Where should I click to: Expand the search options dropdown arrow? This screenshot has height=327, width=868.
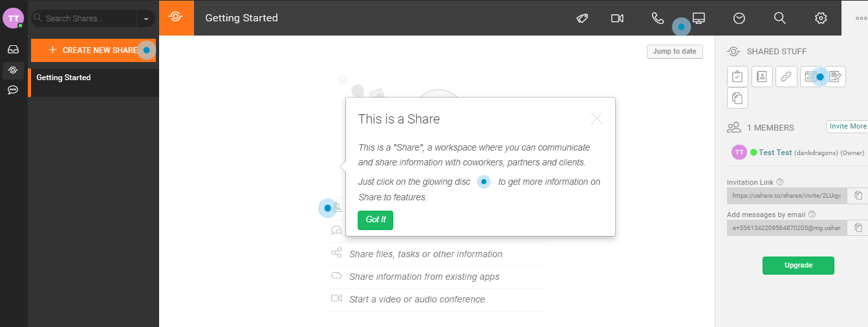tap(146, 19)
